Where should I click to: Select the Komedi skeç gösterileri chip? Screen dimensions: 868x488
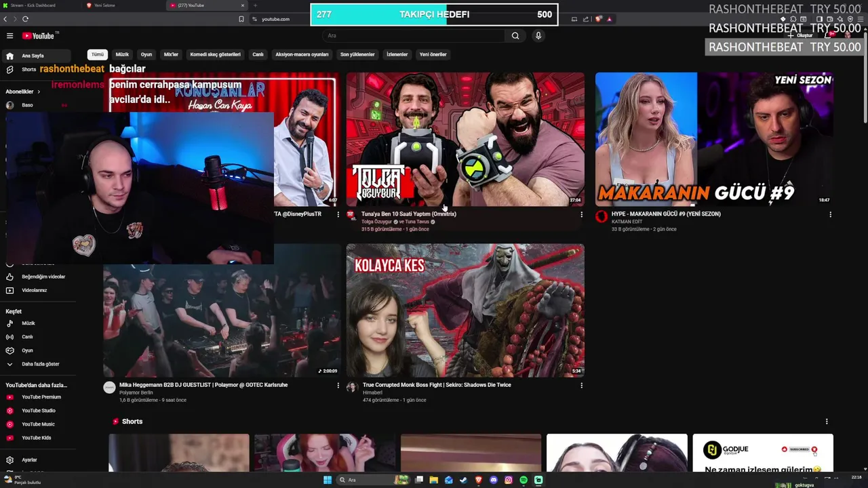(215, 54)
